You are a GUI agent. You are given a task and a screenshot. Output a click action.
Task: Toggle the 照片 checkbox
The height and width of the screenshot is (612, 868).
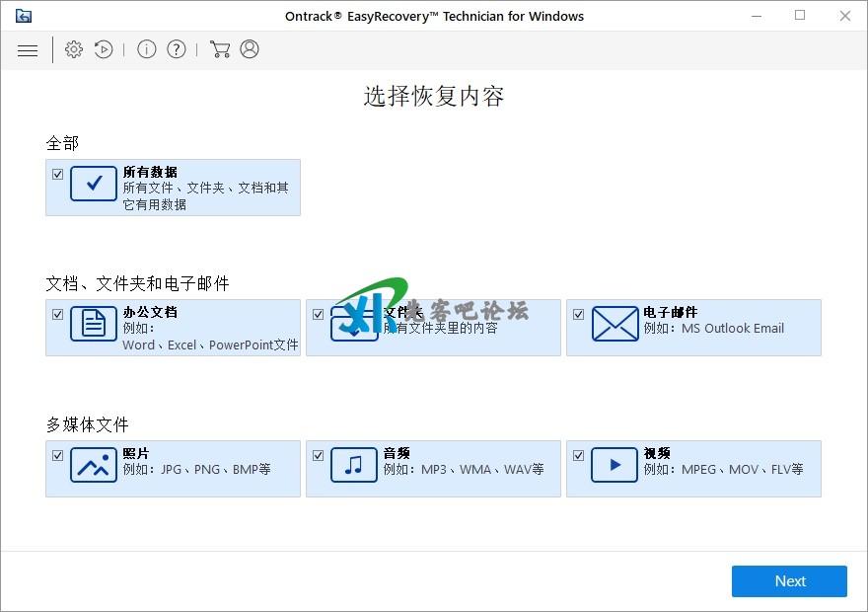click(x=58, y=455)
